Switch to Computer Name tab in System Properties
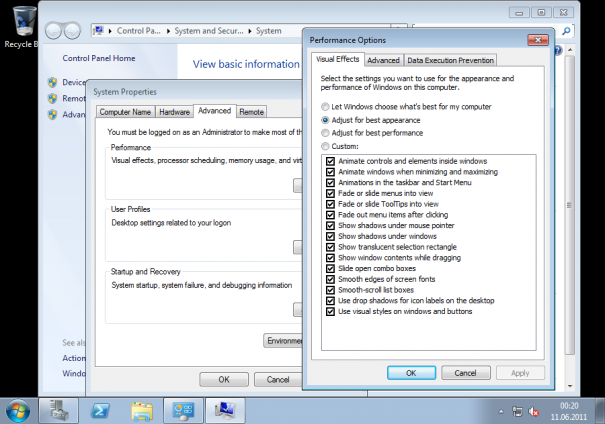 pyautogui.click(x=125, y=112)
